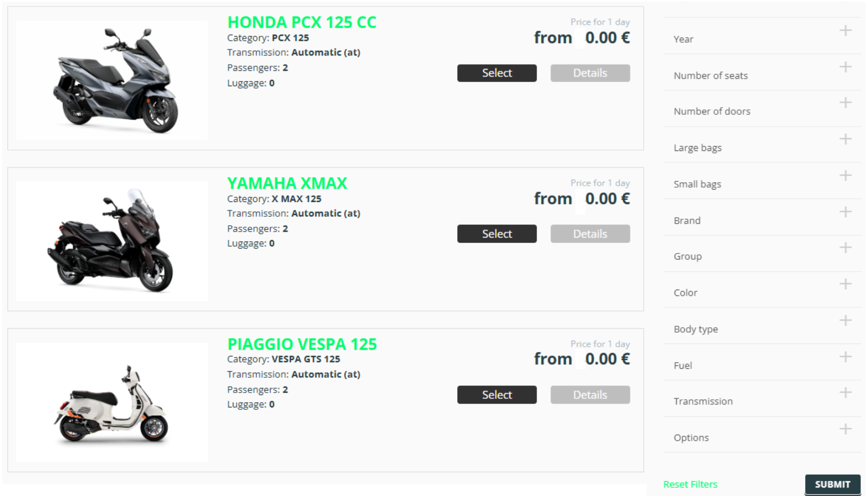The width and height of the screenshot is (868, 496).
Task: Click the Piaggio Vespa 125 title
Action: [302, 344]
